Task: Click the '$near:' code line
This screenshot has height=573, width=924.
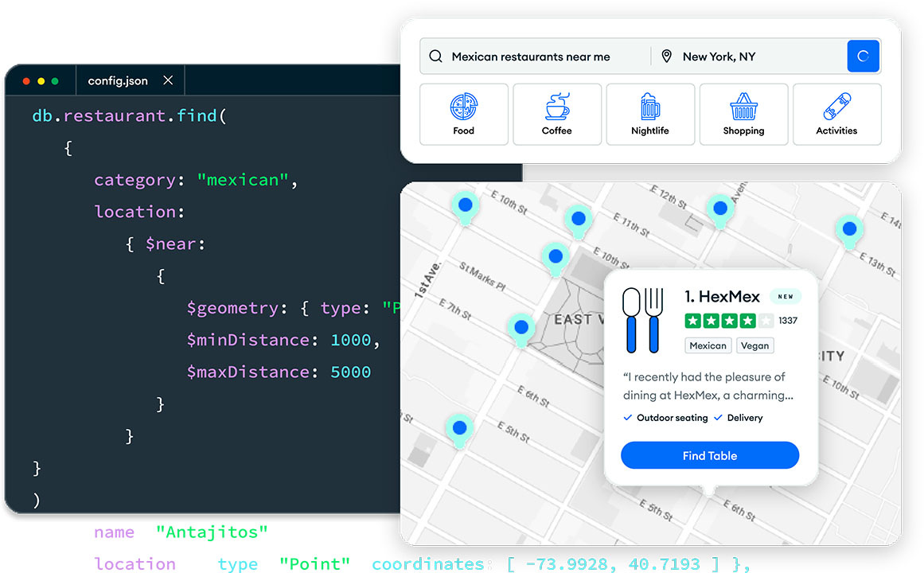Action: tap(166, 244)
